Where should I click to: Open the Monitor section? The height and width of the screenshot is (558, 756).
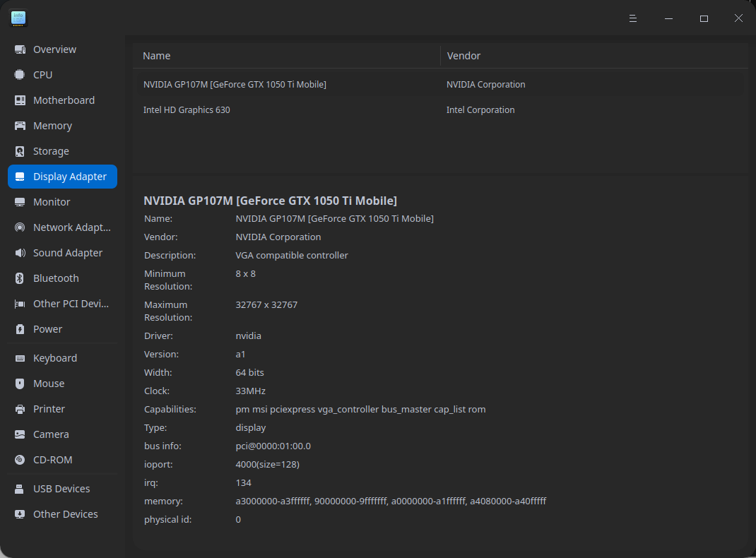(63, 203)
